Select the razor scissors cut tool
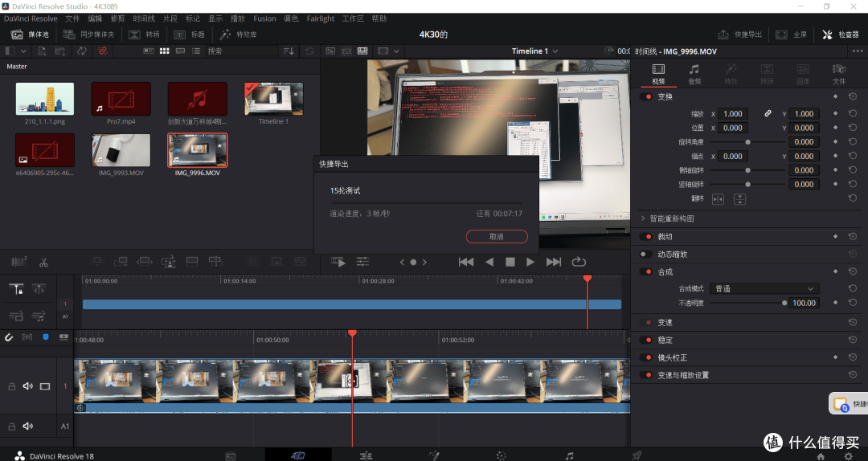This screenshot has height=461, width=868. [x=43, y=262]
